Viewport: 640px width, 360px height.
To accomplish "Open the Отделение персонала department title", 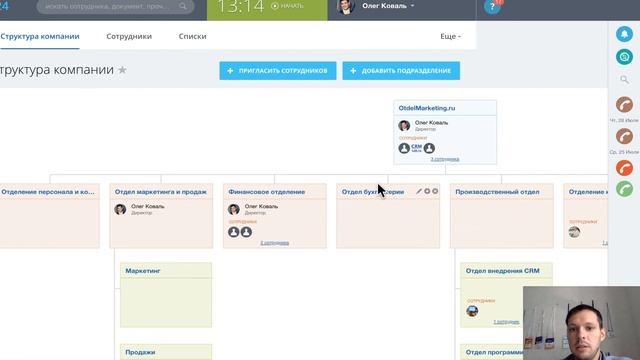I will (48, 192).
